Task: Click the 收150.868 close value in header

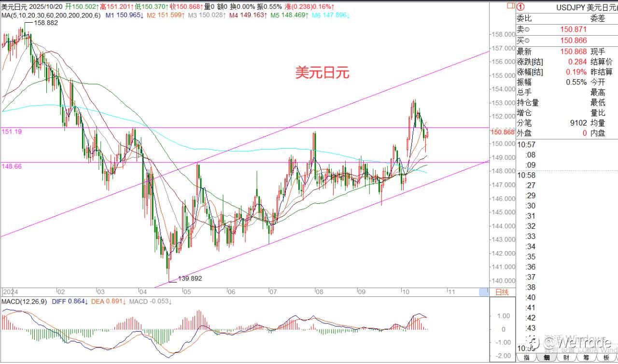Action: tap(185, 7)
